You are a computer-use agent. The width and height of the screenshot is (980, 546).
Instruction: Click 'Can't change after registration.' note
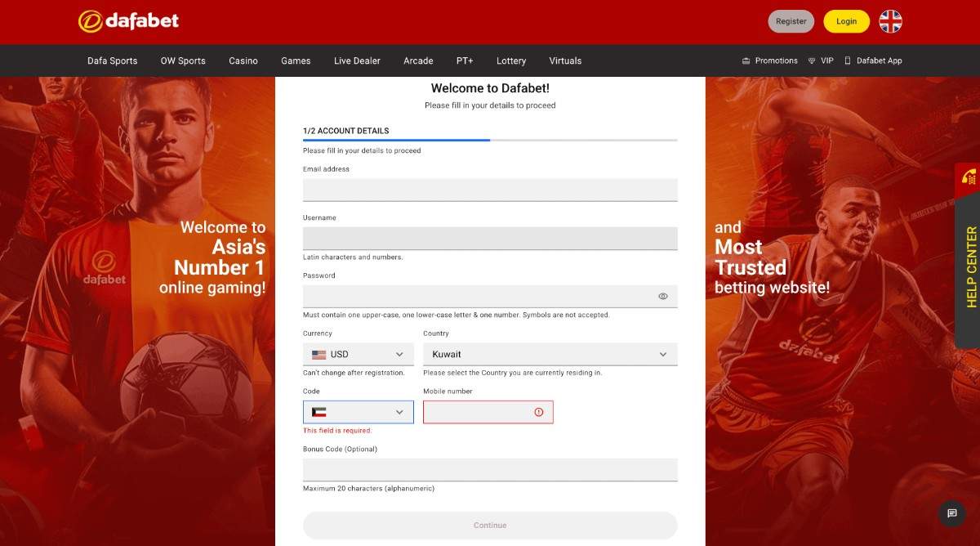[354, 373]
